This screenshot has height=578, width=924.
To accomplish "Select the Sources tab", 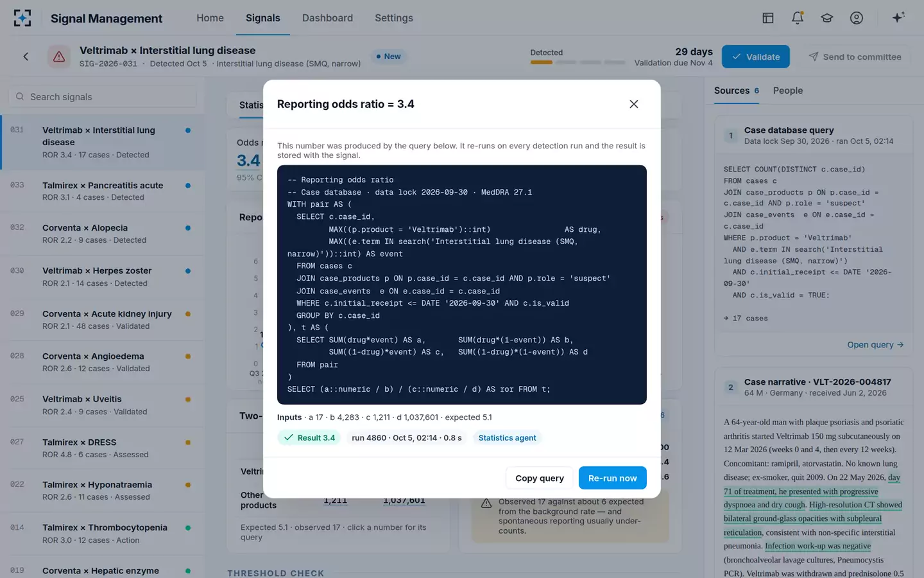I will [736, 91].
